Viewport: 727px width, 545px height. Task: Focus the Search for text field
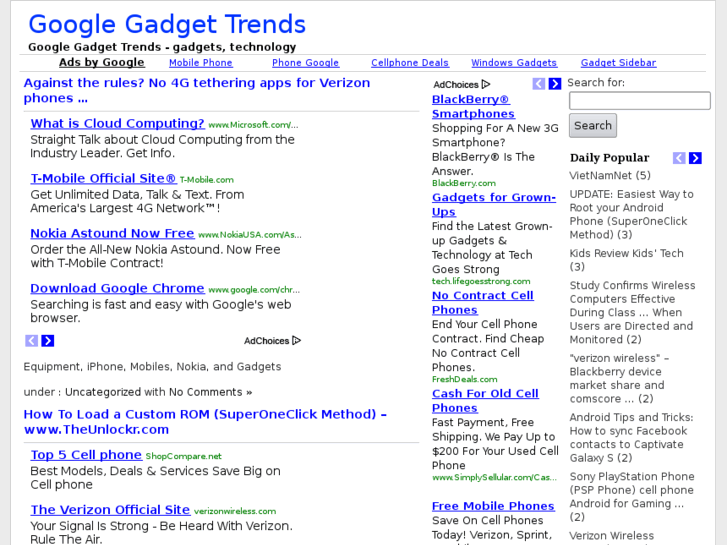point(639,101)
